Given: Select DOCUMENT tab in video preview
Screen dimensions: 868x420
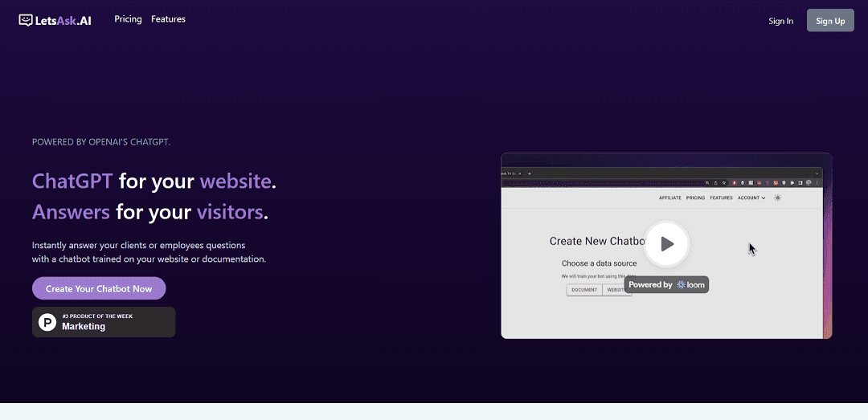Looking at the screenshot, I should [x=584, y=290].
